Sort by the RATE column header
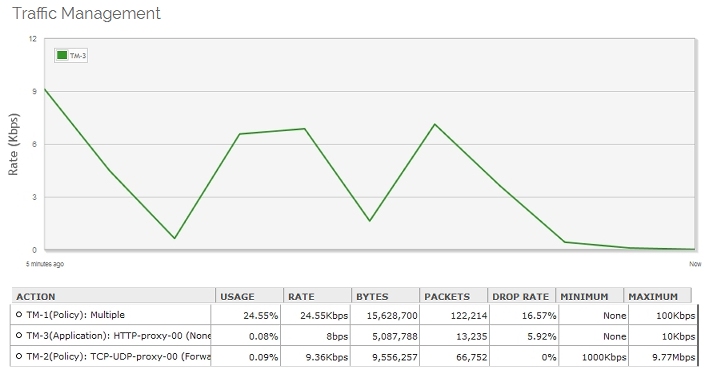The width and height of the screenshot is (717, 382). pyautogui.click(x=317, y=296)
